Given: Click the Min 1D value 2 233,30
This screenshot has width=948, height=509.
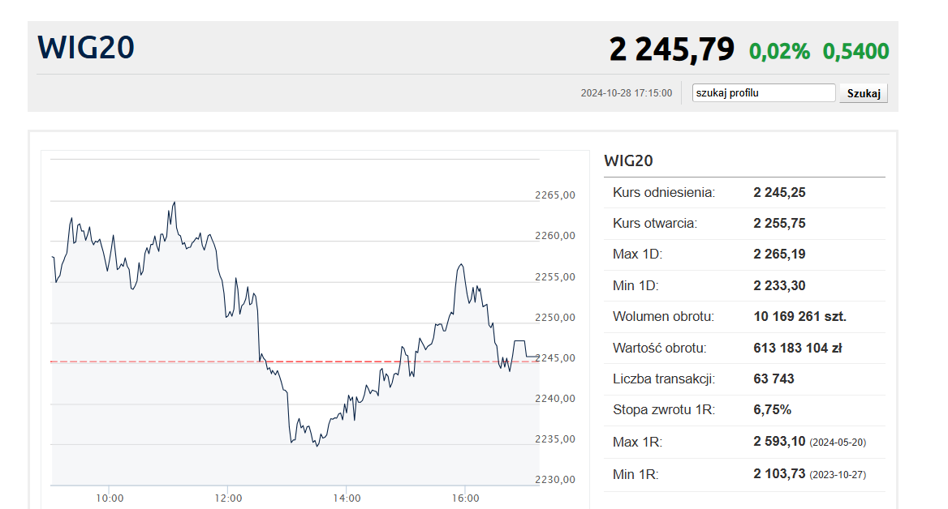Looking at the screenshot, I should [779, 285].
